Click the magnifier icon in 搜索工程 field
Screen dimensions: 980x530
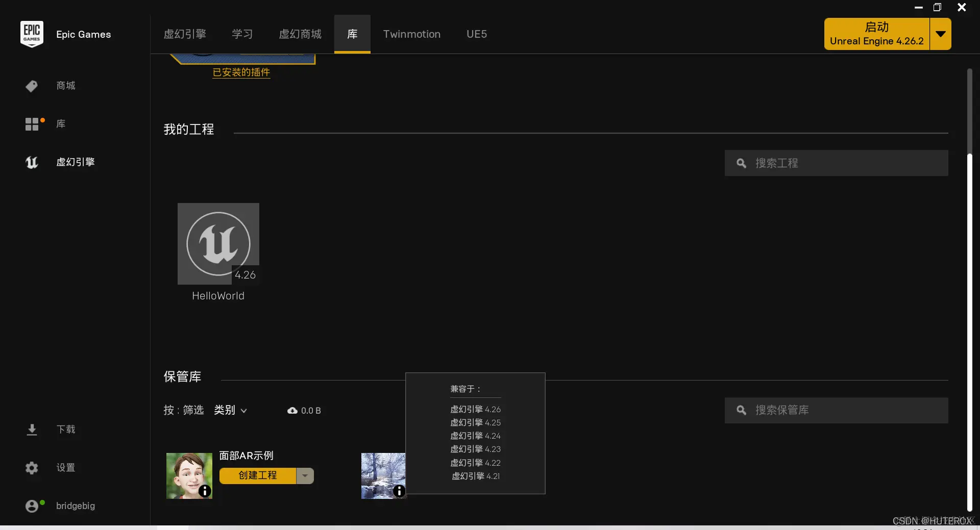pyautogui.click(x=741, y=163)
